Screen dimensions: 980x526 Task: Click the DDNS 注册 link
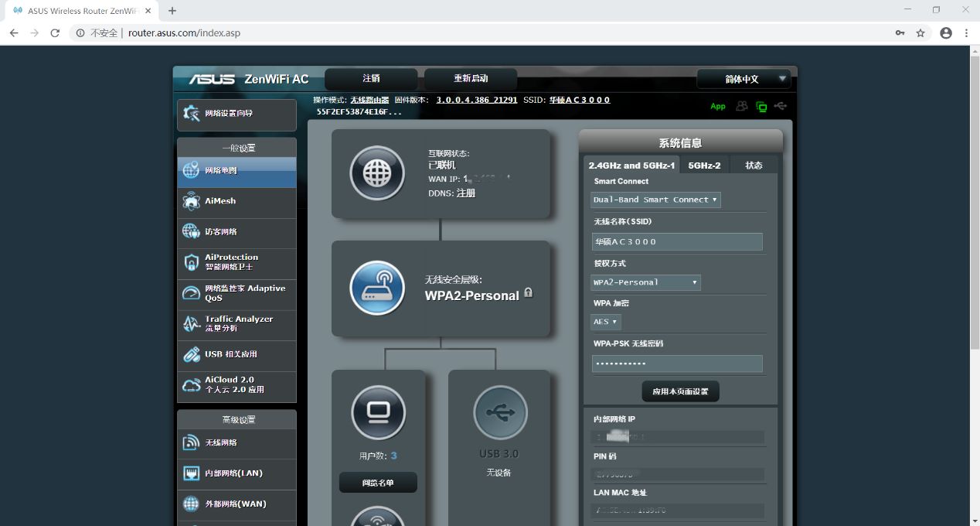(466, 193)
